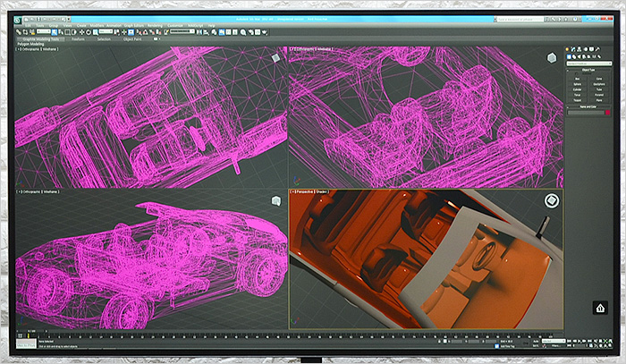Collapse the Object Type rollout

[588, 72]
